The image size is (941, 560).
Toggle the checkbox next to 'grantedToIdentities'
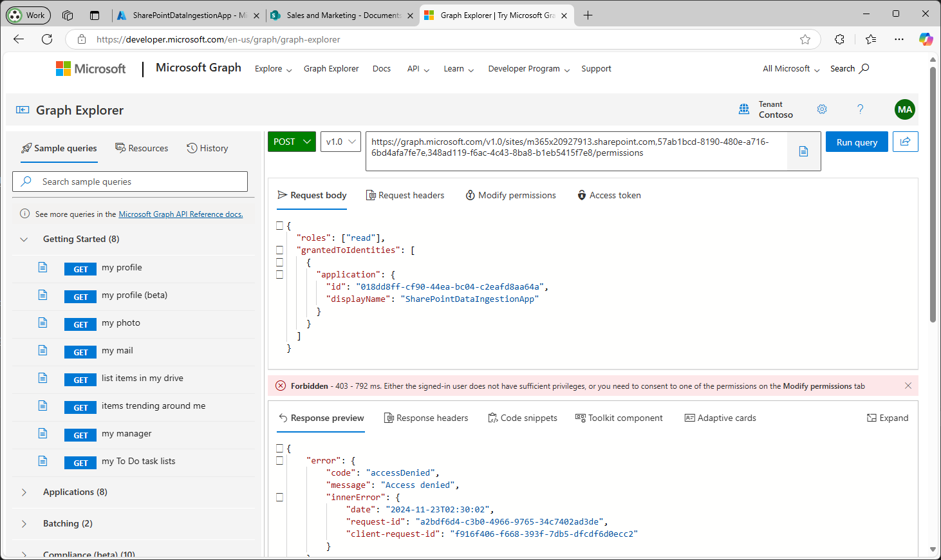coord(280,249)
